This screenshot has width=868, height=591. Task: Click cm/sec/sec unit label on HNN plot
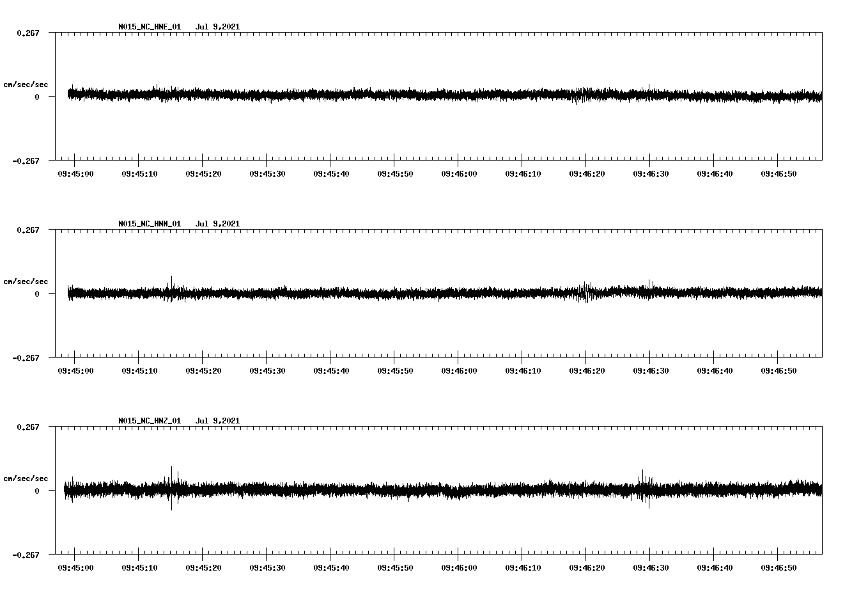[x=26, y=281]
